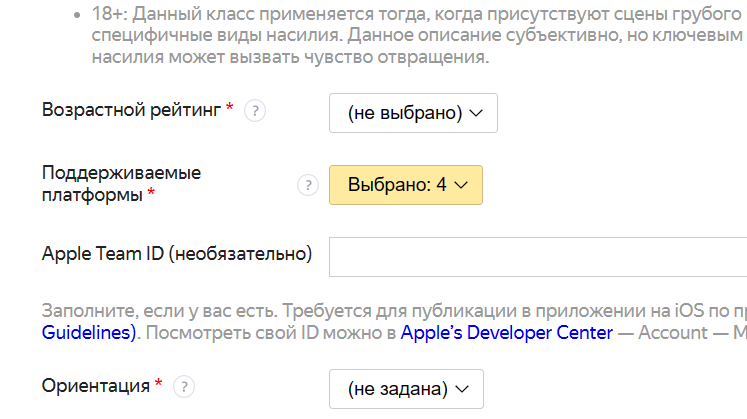747x419 pixels.
Task: Click the chevron arrow after Выбрано: 4
Action: 461,185
